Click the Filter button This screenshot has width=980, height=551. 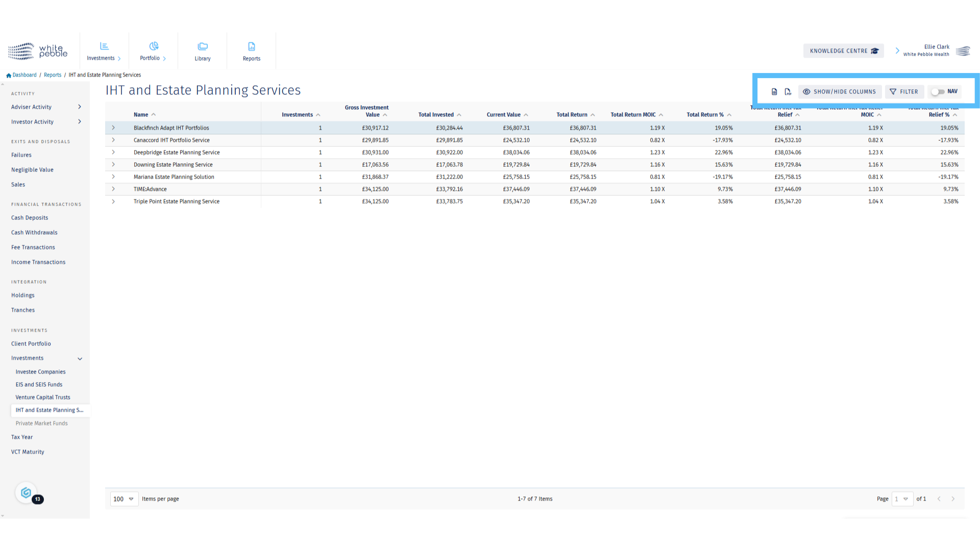pyautogui.click(x=904, y=92)
